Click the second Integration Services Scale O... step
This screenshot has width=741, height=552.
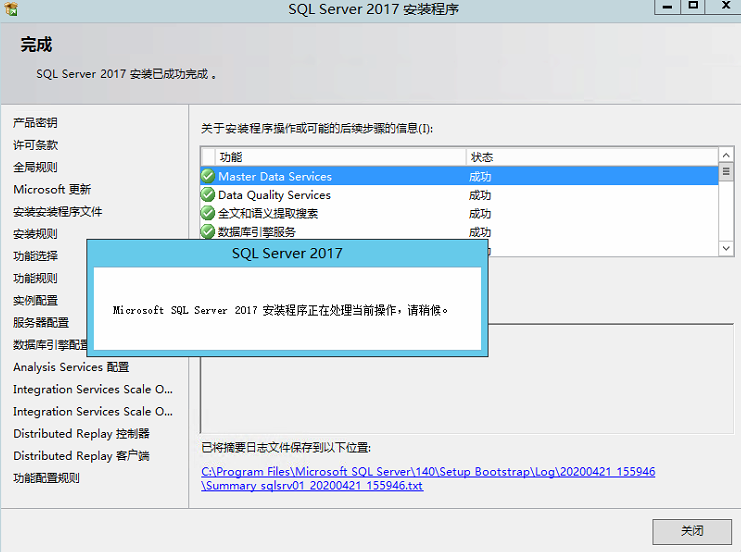click(93, 412)
